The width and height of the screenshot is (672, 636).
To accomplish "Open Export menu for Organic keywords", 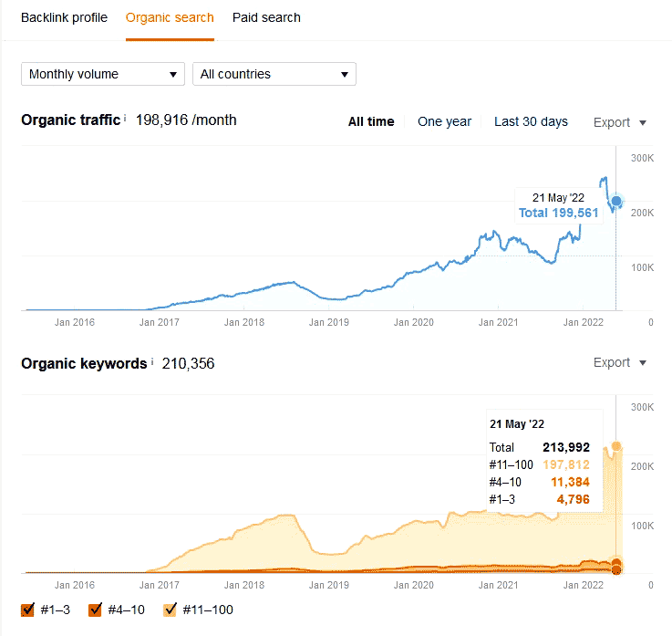I will click(x=619, y=362).
